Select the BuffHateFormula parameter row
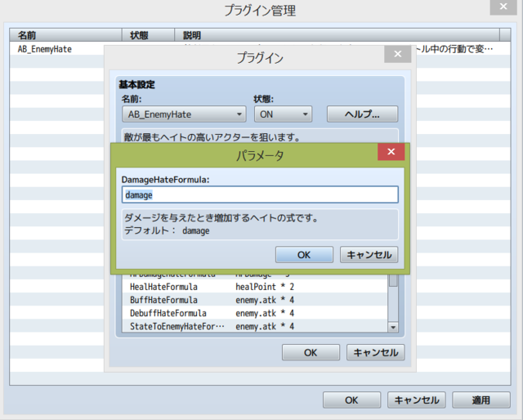 [x=255, y=300]
